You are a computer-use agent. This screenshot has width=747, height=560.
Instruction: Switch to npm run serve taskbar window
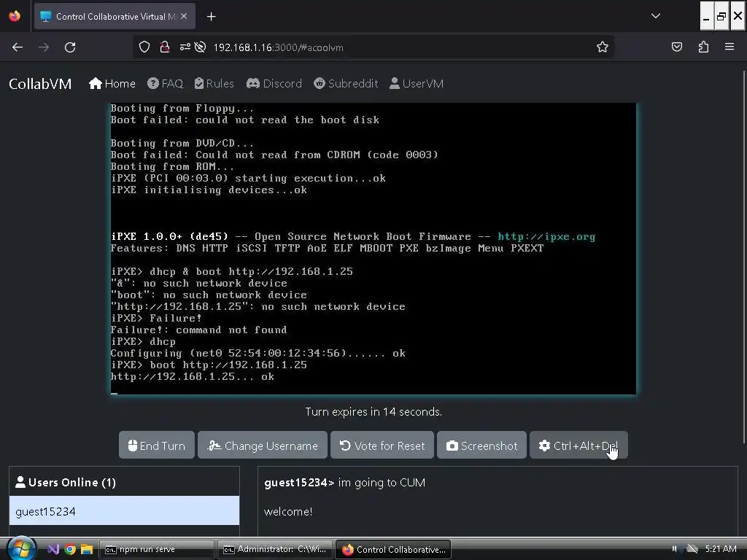click(156, 549)
